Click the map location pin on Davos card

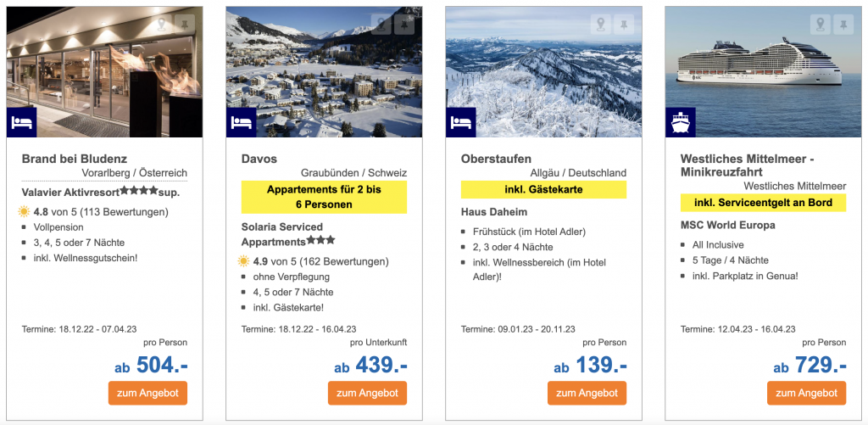[x=381, y=25]
